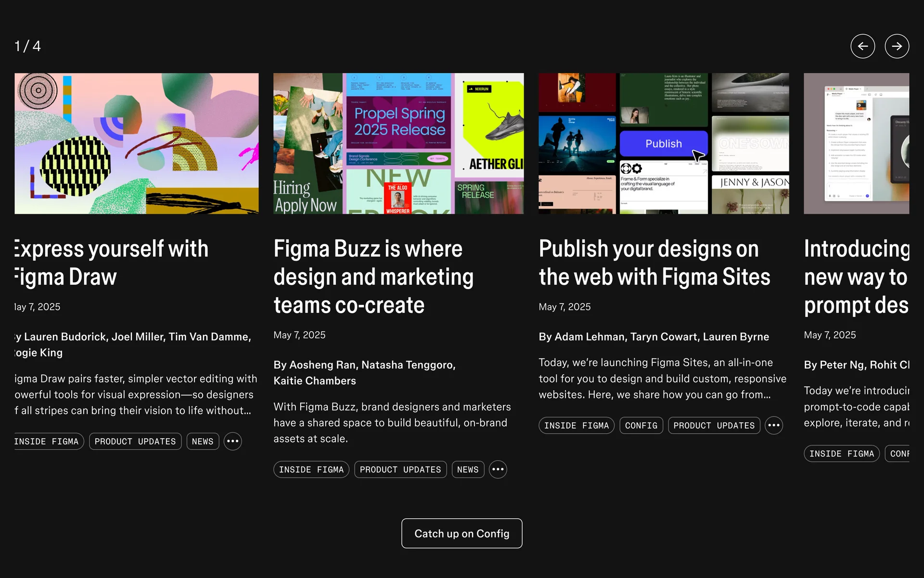Screen dimensions: 924x578
Task: Open 'Publish your designs on the web' headline
Action: click(654, 263)
